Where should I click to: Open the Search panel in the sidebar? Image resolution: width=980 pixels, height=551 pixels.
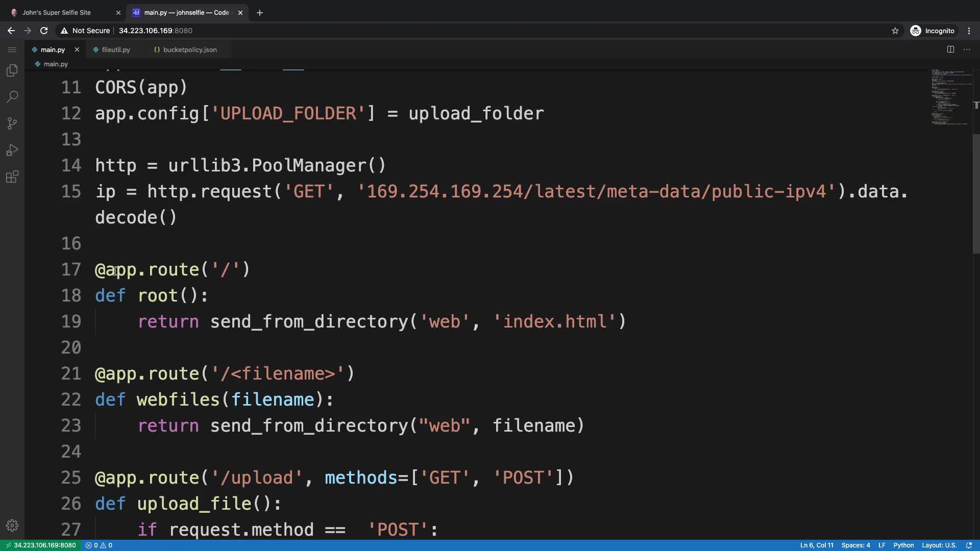click(x=12, y=97)
